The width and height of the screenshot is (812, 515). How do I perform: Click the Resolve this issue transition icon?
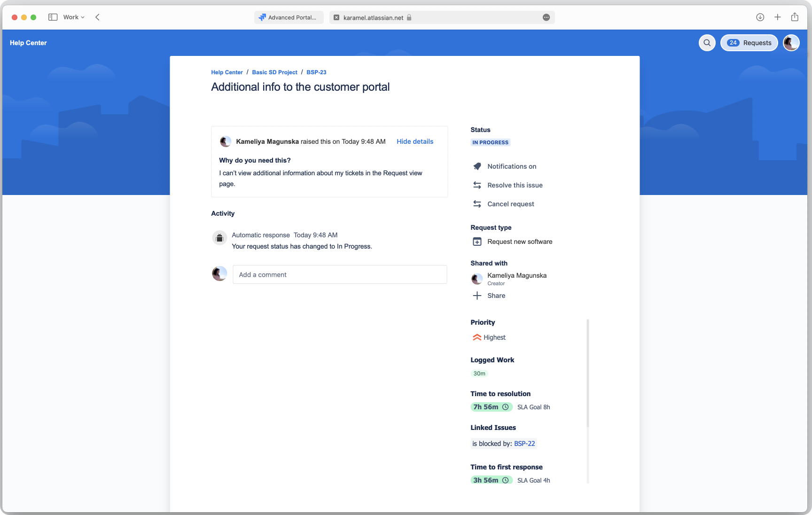point(477,185)
